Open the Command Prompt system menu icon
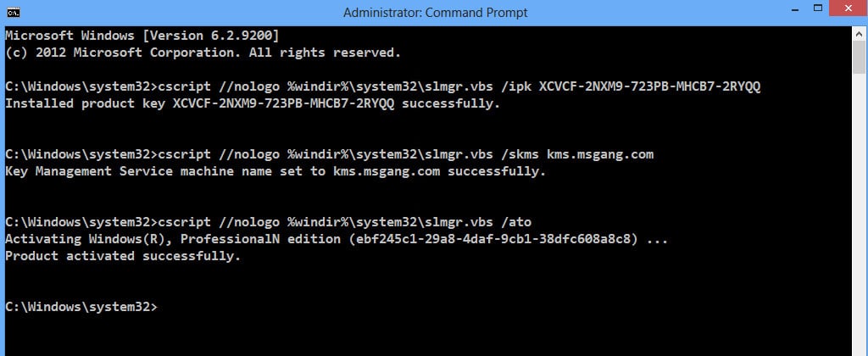Image resolution: width=868 pixels, height=356 pixels. tap(13, 12)
